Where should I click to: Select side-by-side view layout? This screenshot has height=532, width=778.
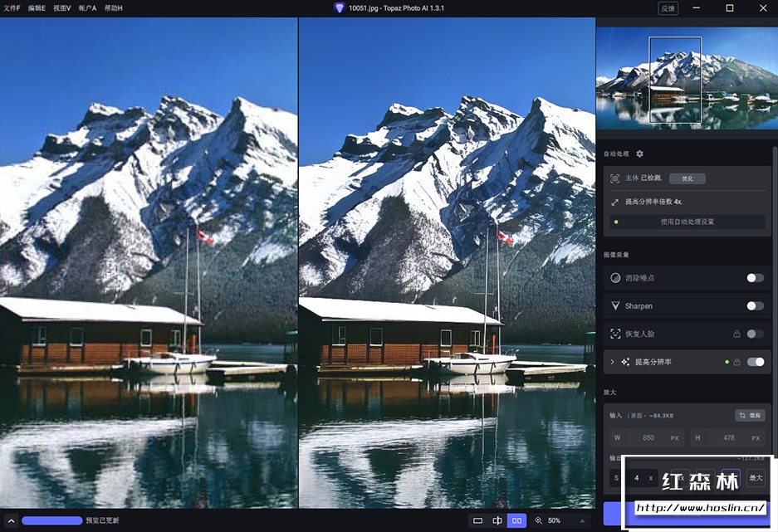tap(516, 520)
